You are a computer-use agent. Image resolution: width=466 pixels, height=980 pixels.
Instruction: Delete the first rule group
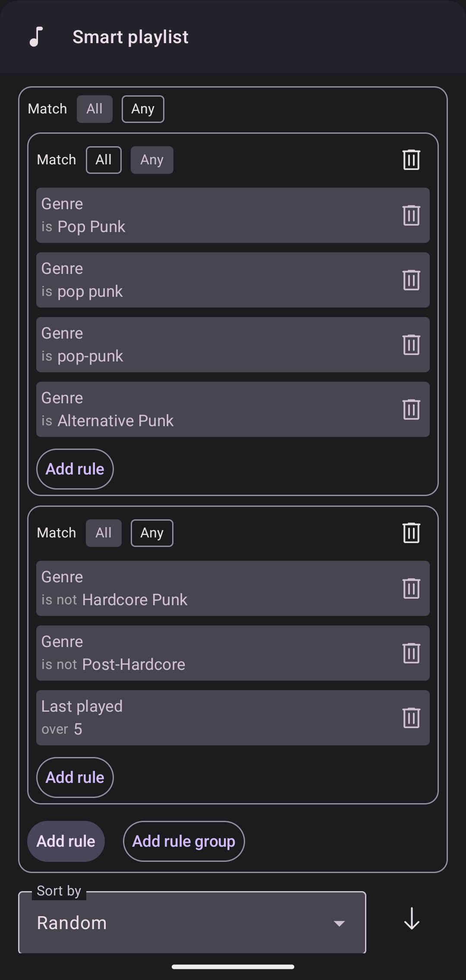[411, 160]
